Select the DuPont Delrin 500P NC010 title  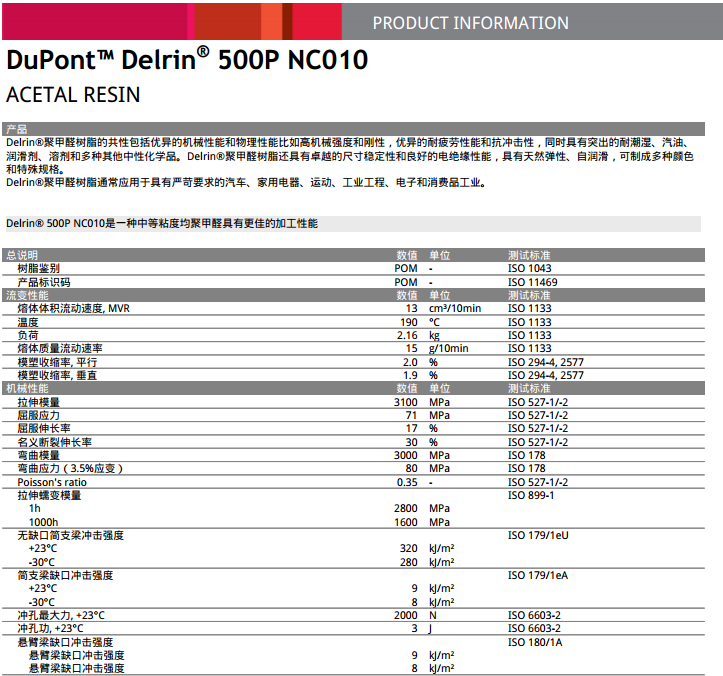(187, 59)
